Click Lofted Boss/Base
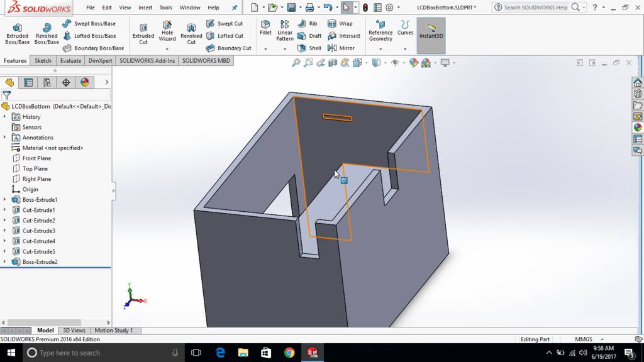644x362 pixels. click(x=89, y=36)
